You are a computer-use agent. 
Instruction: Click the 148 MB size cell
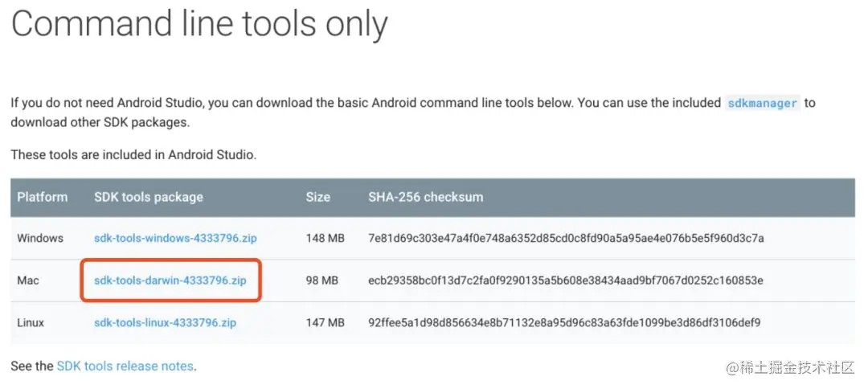point(325,239)
